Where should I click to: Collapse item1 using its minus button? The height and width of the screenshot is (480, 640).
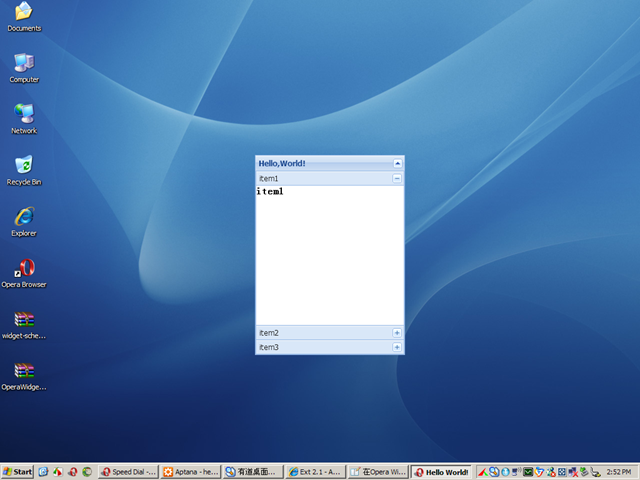click(x=397, y=178)
